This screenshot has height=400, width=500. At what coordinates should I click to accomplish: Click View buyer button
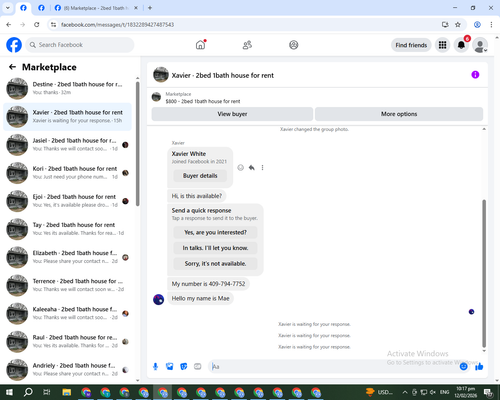pyautogui.click(x=232, y=114)
